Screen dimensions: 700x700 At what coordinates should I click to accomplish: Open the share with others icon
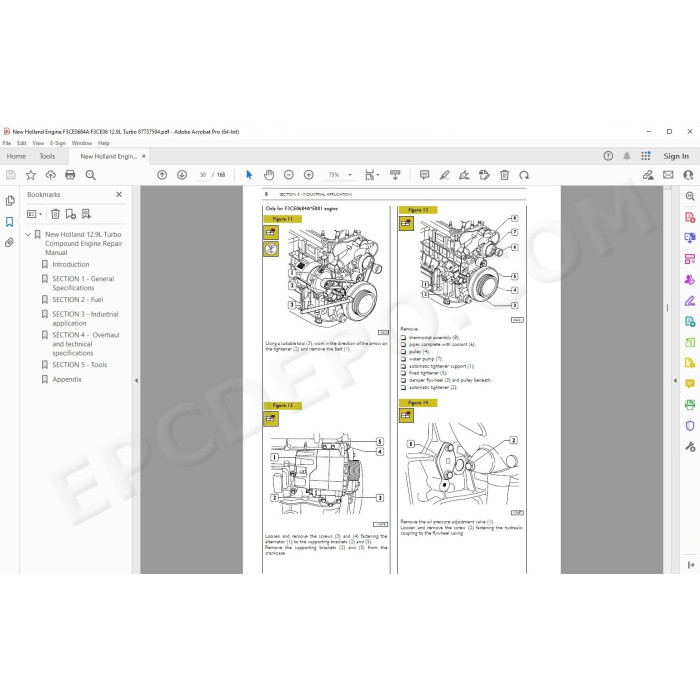pos(688,175)
